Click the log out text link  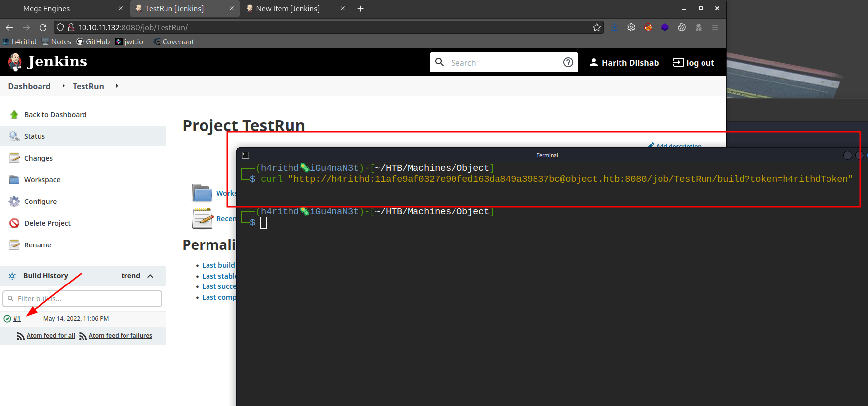[x=700, y=63]
